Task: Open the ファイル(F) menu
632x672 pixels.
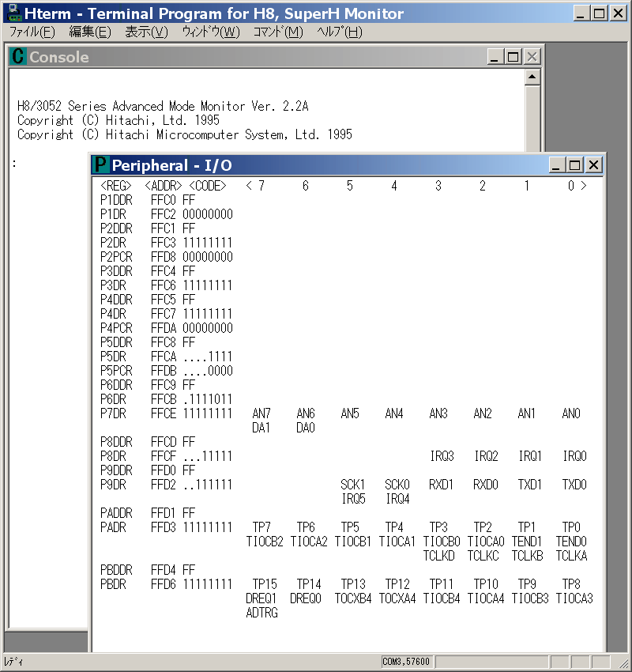Action: click(32, 32)
